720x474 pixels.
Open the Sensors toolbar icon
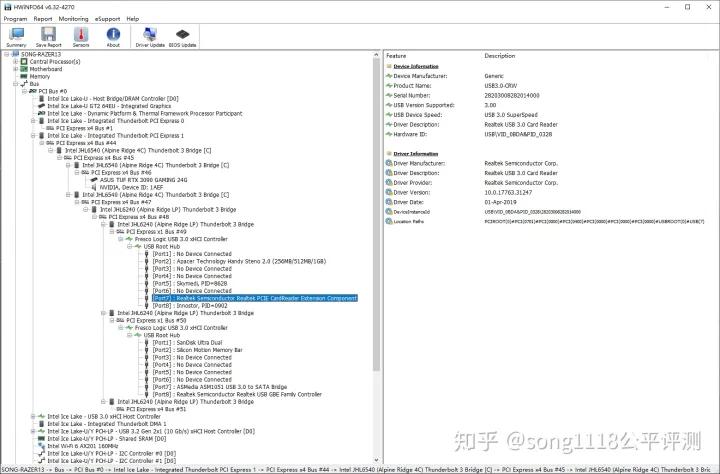[x=81, y=37]
